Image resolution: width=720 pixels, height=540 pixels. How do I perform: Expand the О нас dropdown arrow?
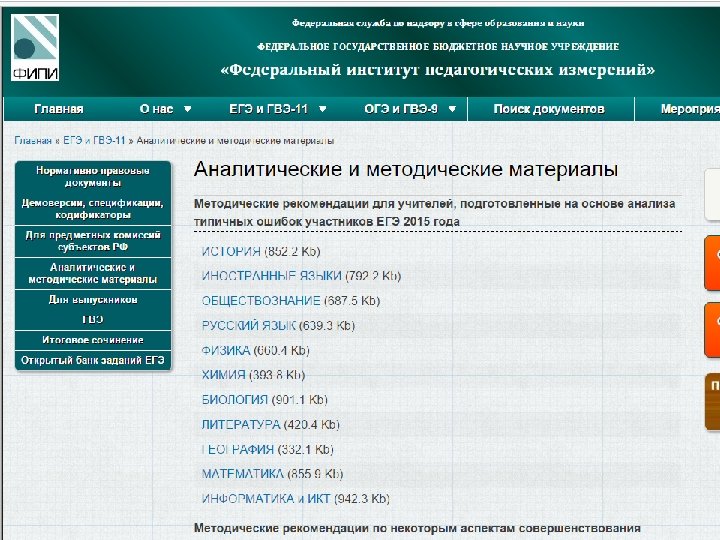tap(187, 109)
